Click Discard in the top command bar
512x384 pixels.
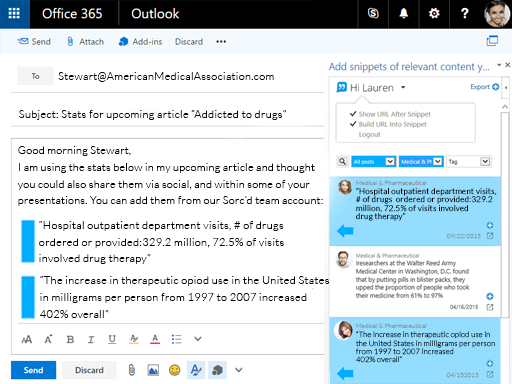pos(189,42)
